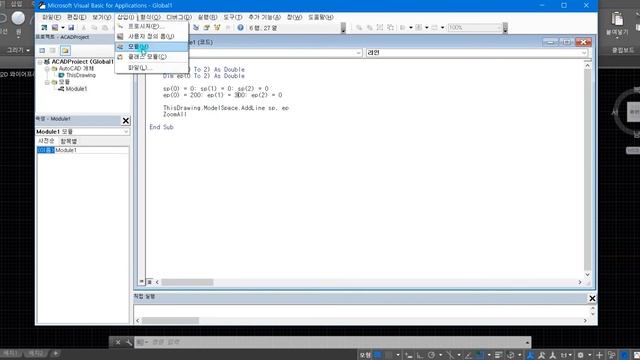The width and height of the screenshot is (640, 360).
Task: Click the blue Help question mark icon
Action: click(240, 28)
